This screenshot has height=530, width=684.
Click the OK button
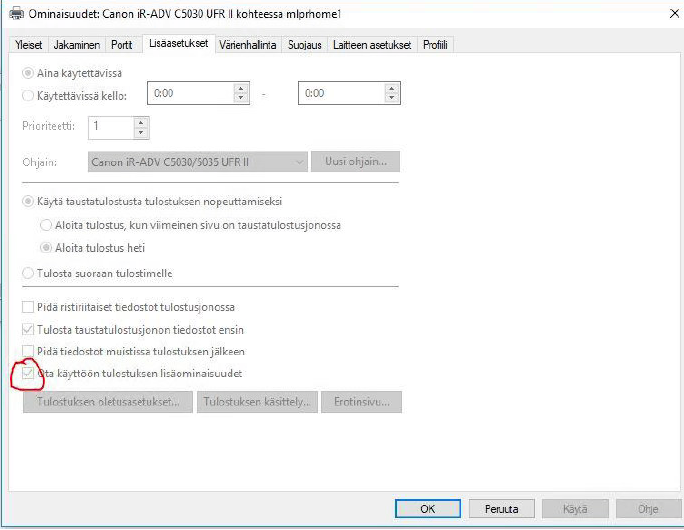click(428, 509)
